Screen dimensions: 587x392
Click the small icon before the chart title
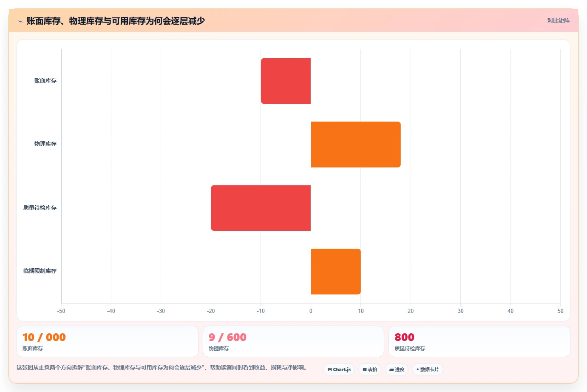pos(20,21)
